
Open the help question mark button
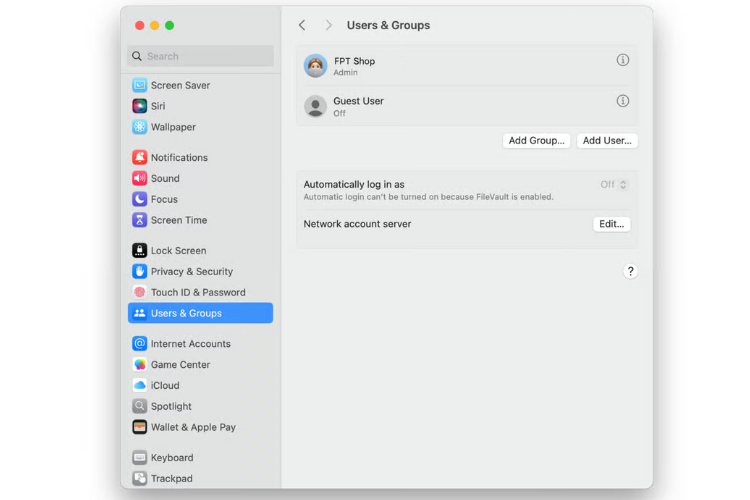(x=630, y=271)
